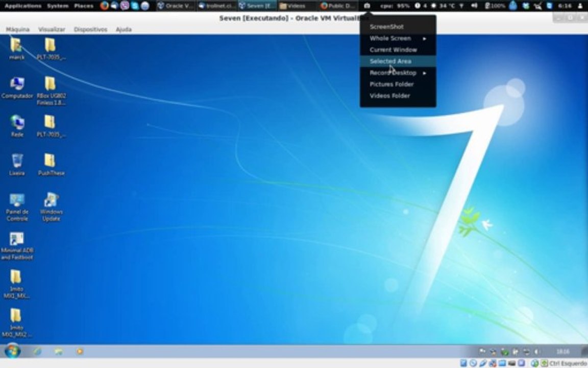
Task: Open the Windows 7 Start orb
Action: point(12,351)
